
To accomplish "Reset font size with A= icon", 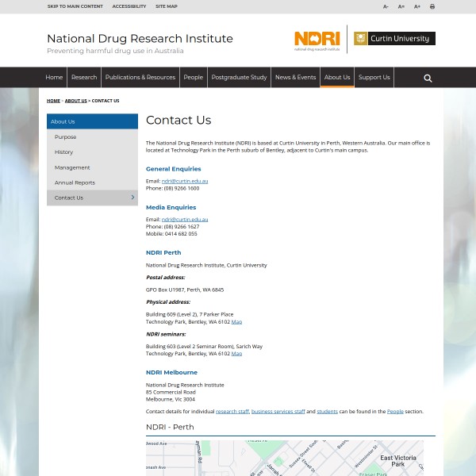I will pyautogui.click(x=401, y=6).
